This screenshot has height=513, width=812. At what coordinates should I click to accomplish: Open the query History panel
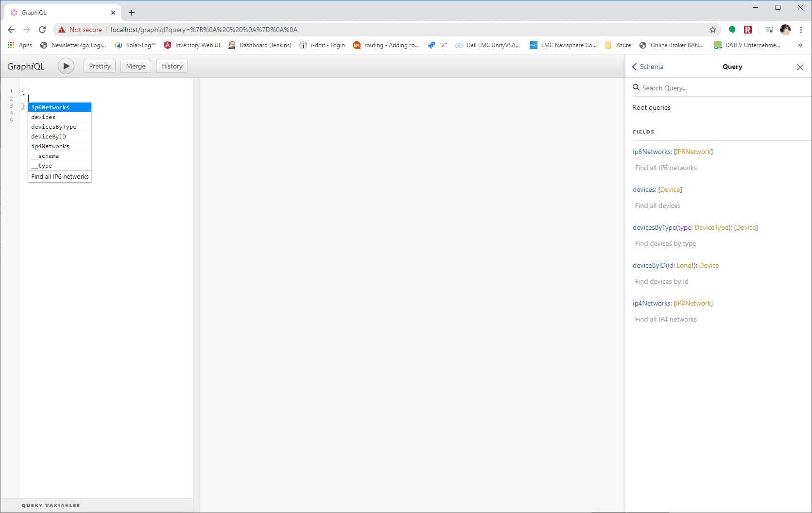[x=172, y=66]
